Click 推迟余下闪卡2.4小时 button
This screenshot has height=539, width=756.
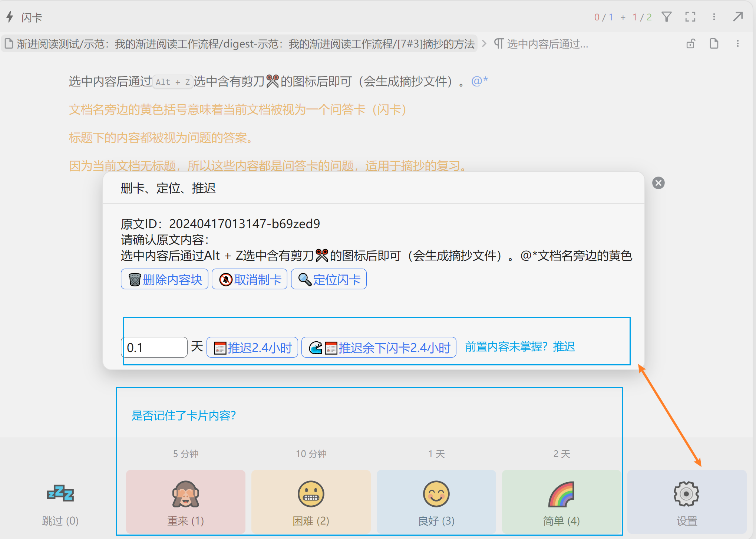[379, 347]
